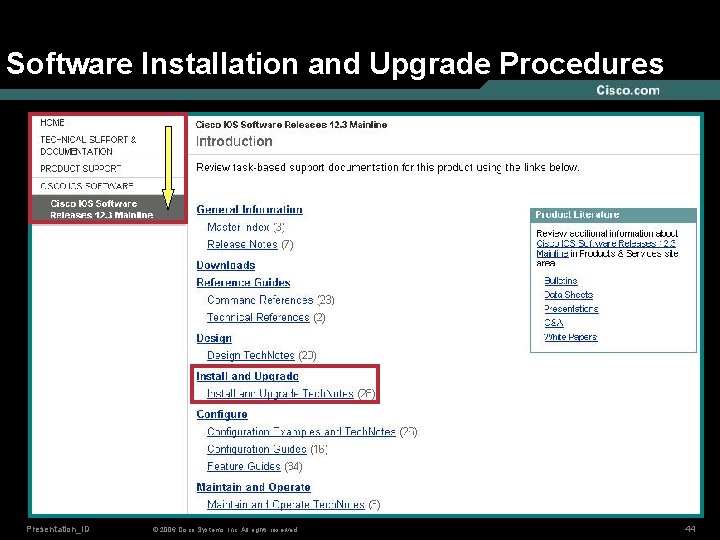
Task: Click the Product Literature panel header
Action: (x=613, y=214)
